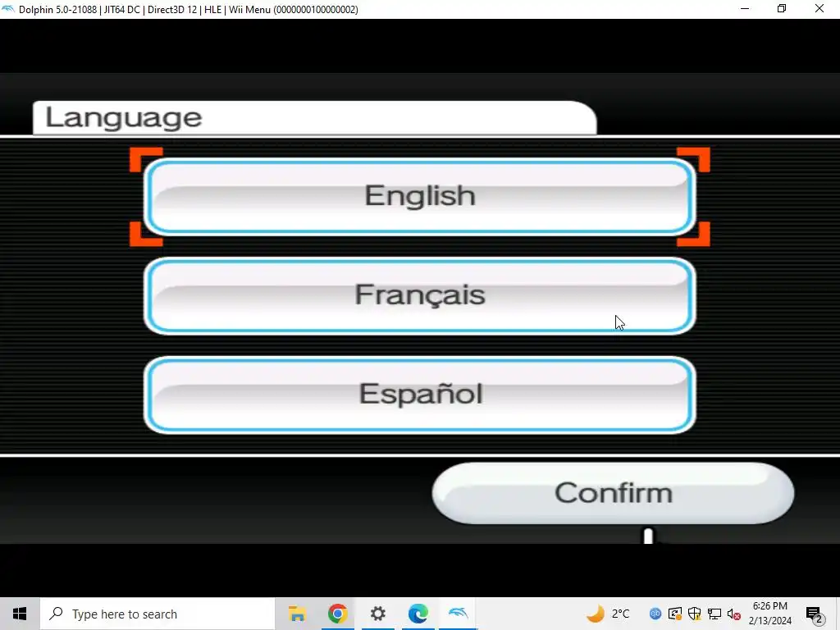Choose the Français language option
Image resolution: width=840 pixels, height=630 pixels.
pos(419,295)
